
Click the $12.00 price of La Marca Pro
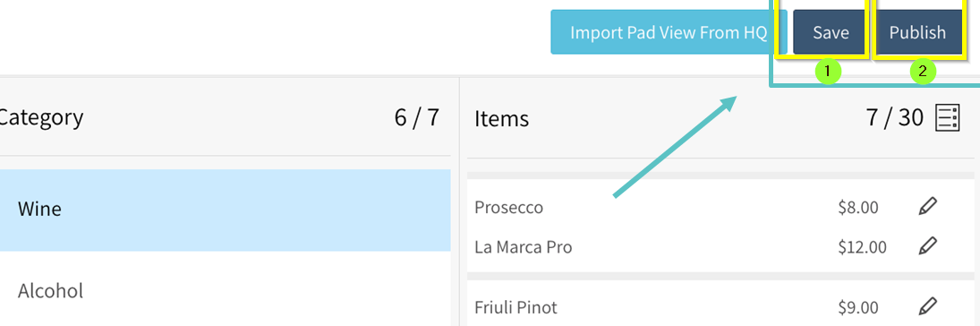point(862,248)
